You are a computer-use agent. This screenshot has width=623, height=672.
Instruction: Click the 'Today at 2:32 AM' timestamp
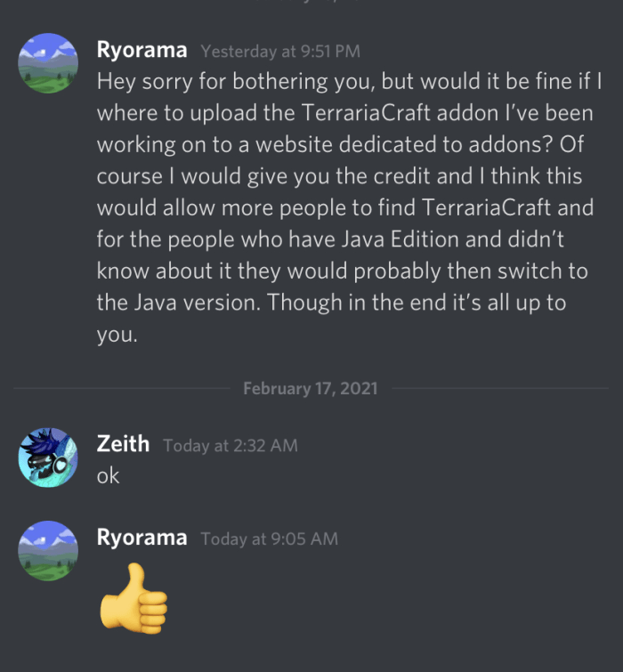pos(231,446)
